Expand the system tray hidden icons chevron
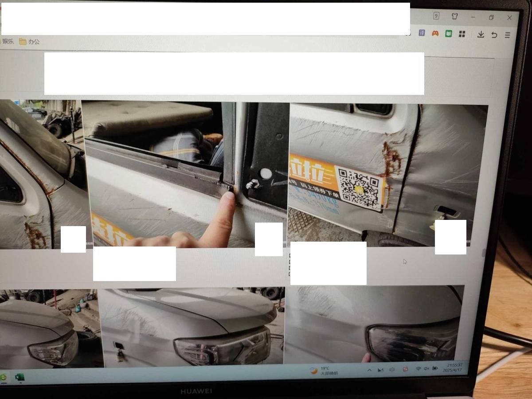This screenshot has height=399, width=532. click(369, 370)
